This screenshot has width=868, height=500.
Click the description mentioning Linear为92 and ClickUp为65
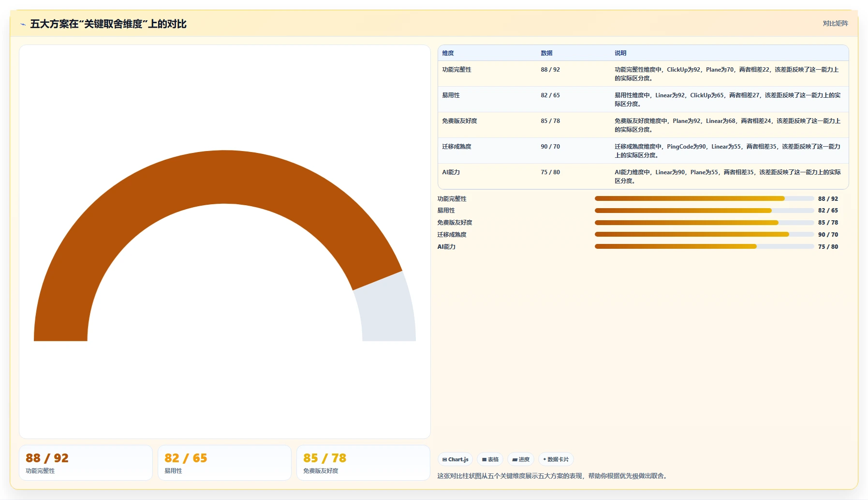coord(727,100)
